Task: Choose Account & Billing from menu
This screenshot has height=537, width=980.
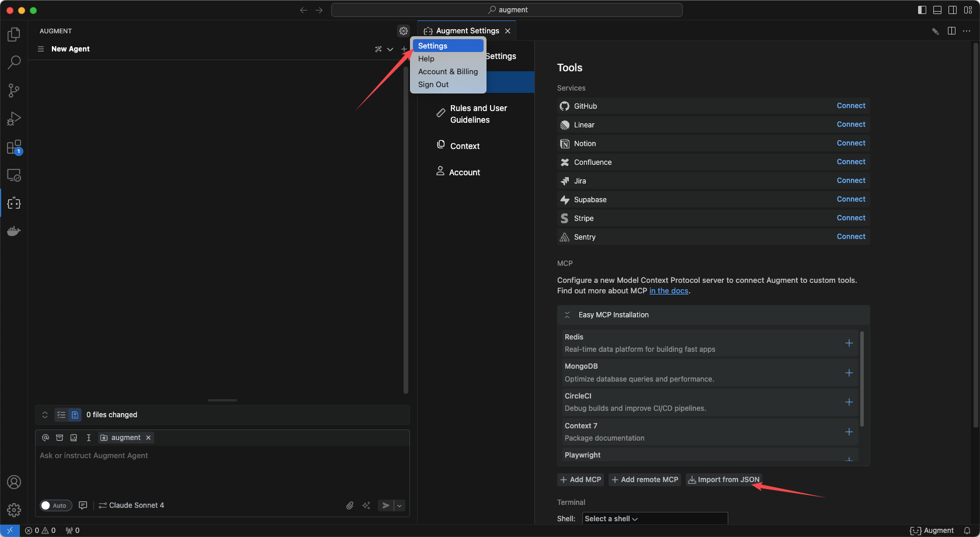Action: 448,71
